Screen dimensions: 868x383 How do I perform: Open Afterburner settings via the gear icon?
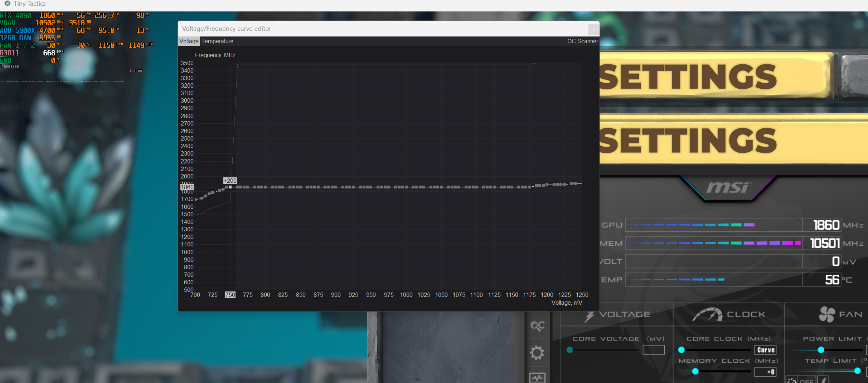pos(537,353)
